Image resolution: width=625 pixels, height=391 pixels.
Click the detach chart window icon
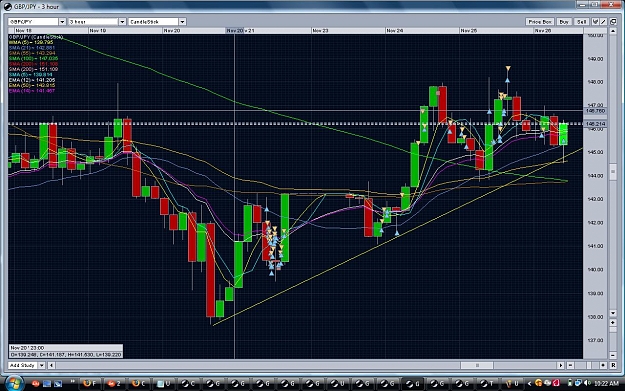pos(613,22)
